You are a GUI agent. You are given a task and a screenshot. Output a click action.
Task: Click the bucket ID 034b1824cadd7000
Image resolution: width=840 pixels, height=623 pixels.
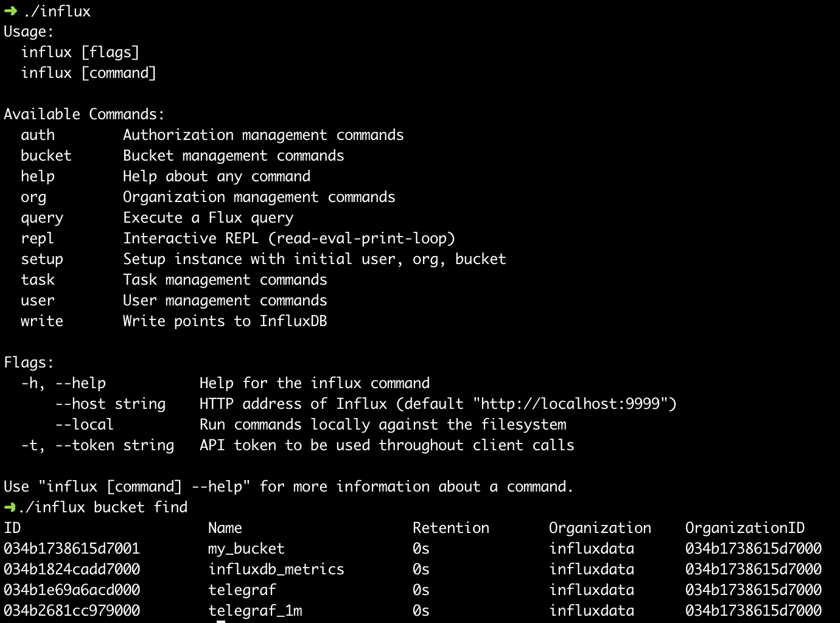pos(72,569)
